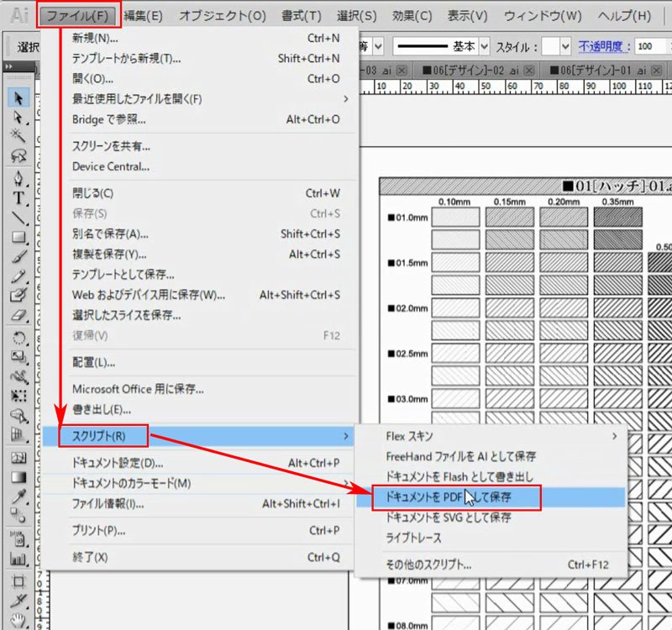
Task: Close the 06[デザイン]-02 ai tab
Action: pyautogui.click(x=529, y=71)
